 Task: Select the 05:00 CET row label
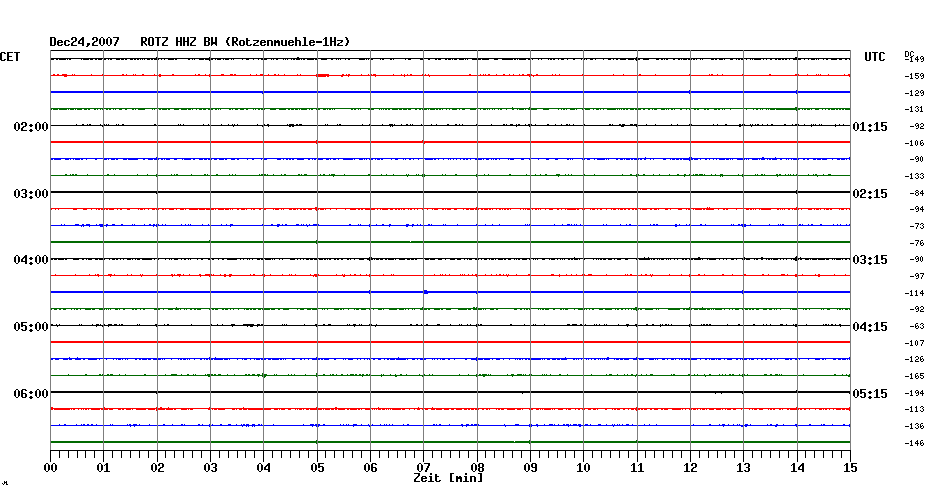pyautogui.click(x=31, y=327)
